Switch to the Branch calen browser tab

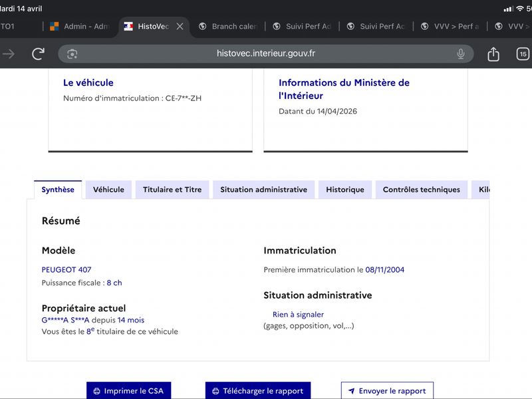click(228, 27)
